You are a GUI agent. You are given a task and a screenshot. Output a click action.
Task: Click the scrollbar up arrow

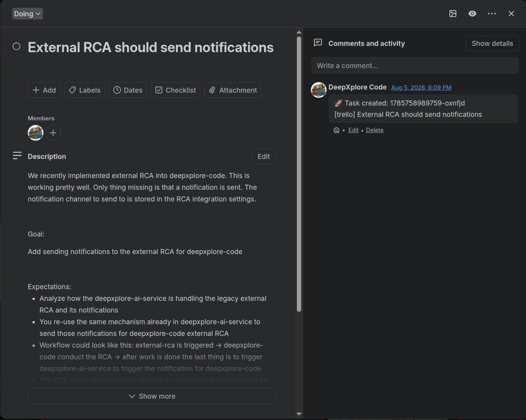[299, 32]
